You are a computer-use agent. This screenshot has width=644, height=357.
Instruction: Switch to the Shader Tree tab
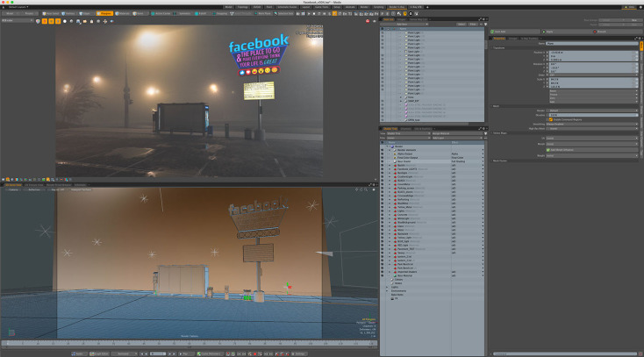(x=389, y=128)
